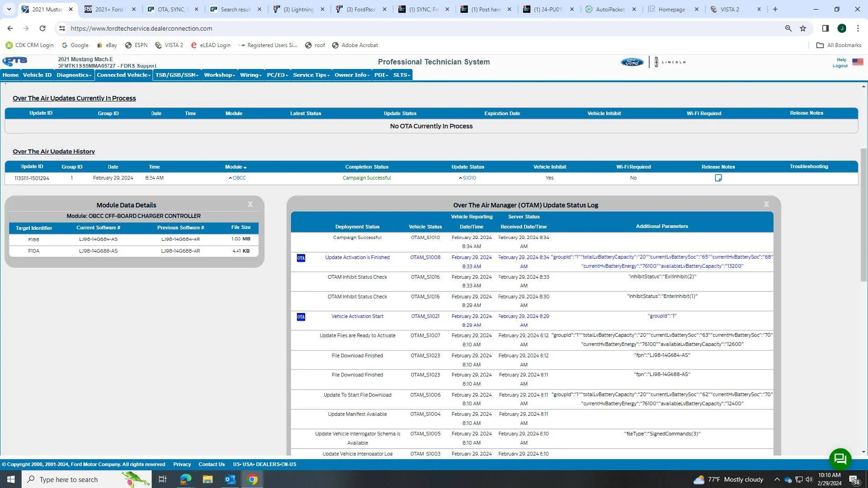This screenshot has width=868, height=488.
Task: Open the Chrome profile avatar J
Action: tap(842, 28)
